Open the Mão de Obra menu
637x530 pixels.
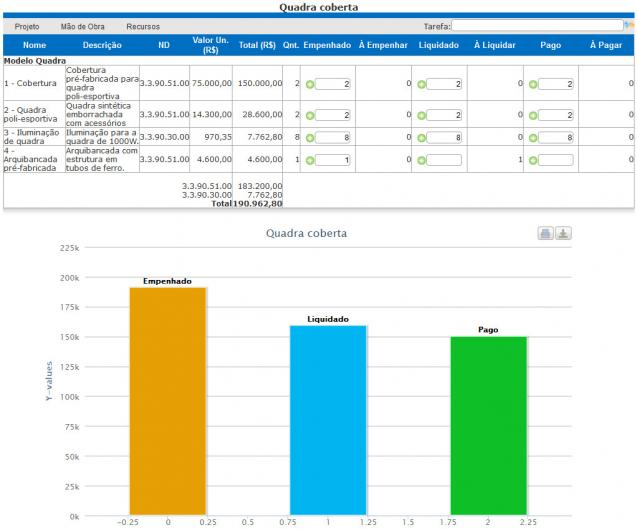click(82, 26)
